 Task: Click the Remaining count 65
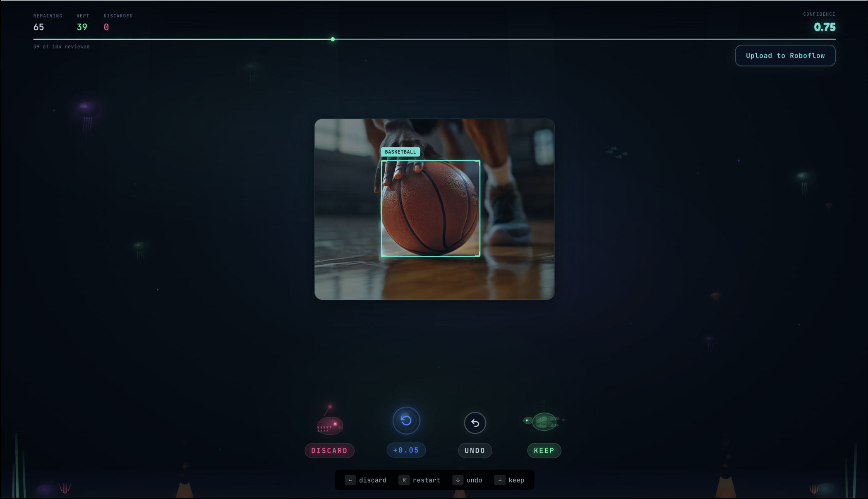click(x=38, y=27)
